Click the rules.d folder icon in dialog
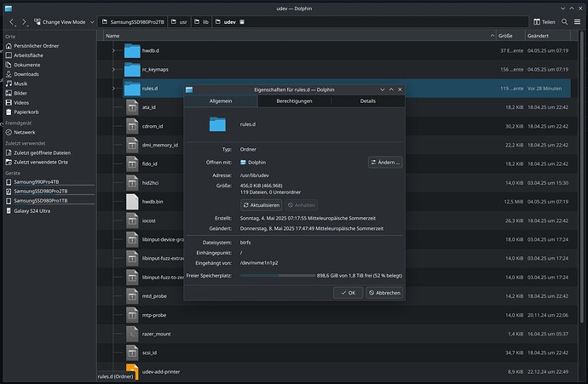 coord(217,124)
